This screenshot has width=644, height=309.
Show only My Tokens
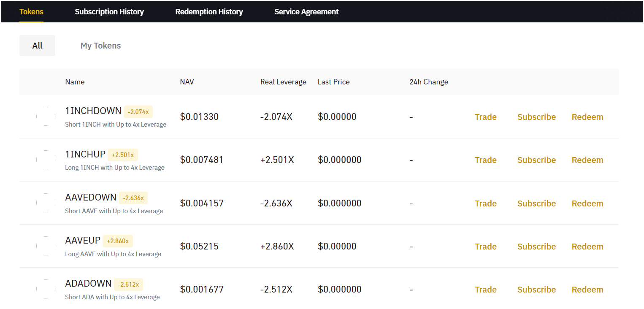[x=100, y=46]
